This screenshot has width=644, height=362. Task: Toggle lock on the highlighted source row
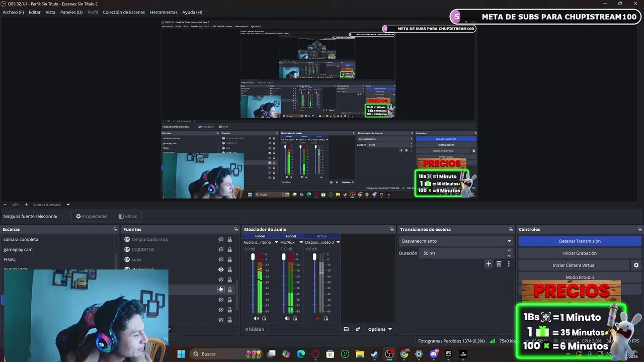[229, 290]
